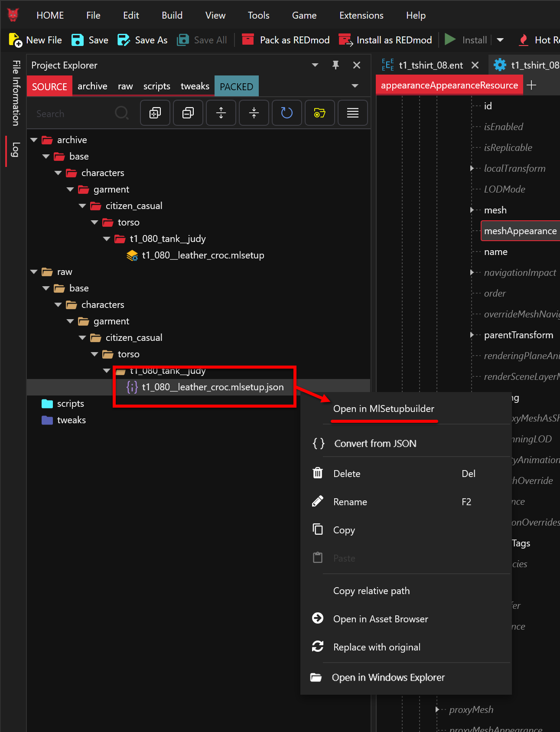The height and width of the screenshot is (732, 560).
Task: Close the t1_tshirt_08.ent tab
Action: coord(475,65)
